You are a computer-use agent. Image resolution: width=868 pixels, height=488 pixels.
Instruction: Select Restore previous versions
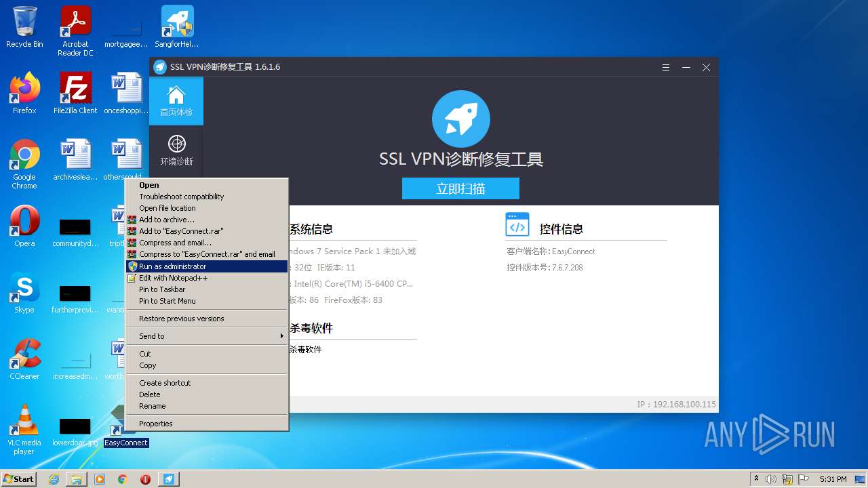click(x=207, y=319)
